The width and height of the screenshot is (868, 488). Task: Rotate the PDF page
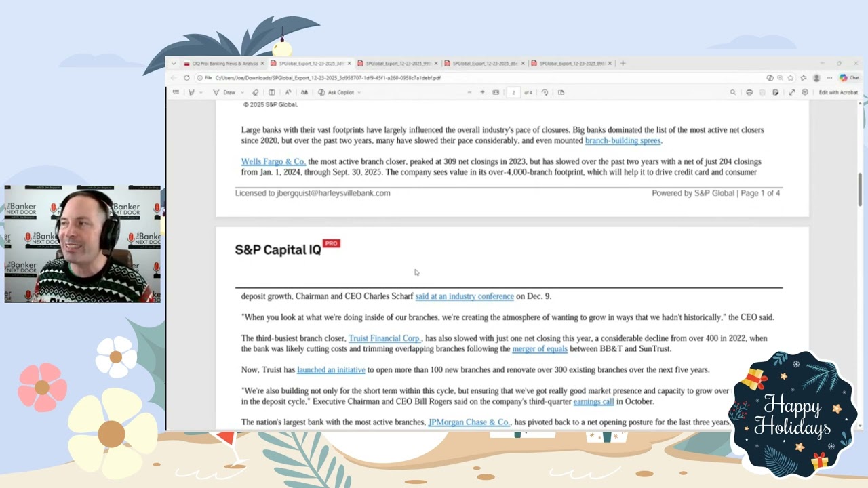545,92
